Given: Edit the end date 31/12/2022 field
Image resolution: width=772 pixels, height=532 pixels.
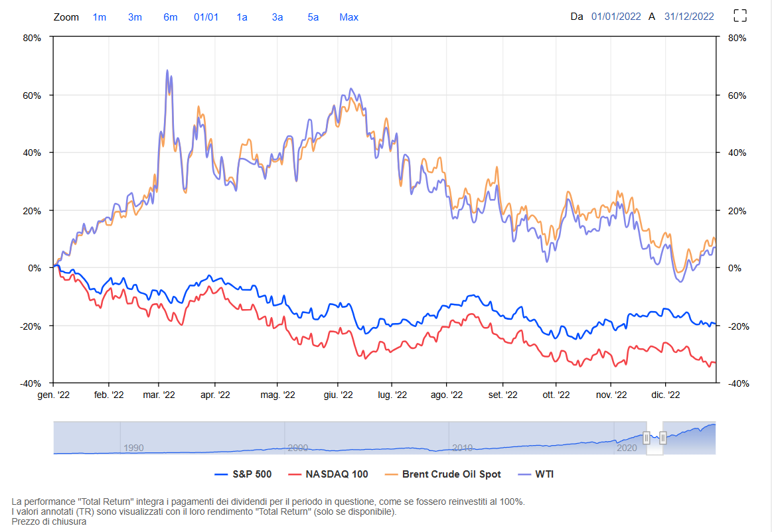Looking at the screenshot, I should [689, 17].
